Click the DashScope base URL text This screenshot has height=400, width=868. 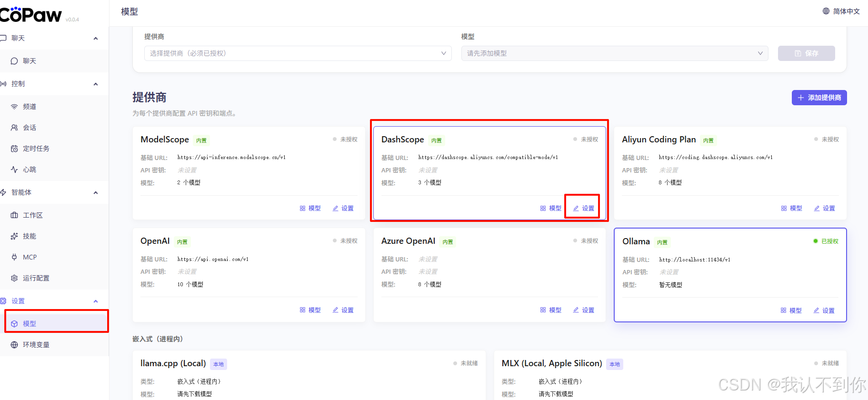point(488,158)
